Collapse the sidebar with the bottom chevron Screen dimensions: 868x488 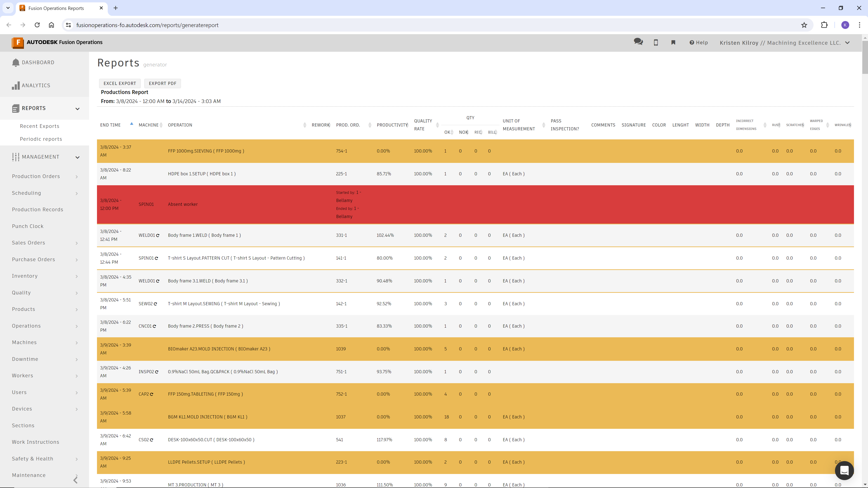click(x=75, y=480)
